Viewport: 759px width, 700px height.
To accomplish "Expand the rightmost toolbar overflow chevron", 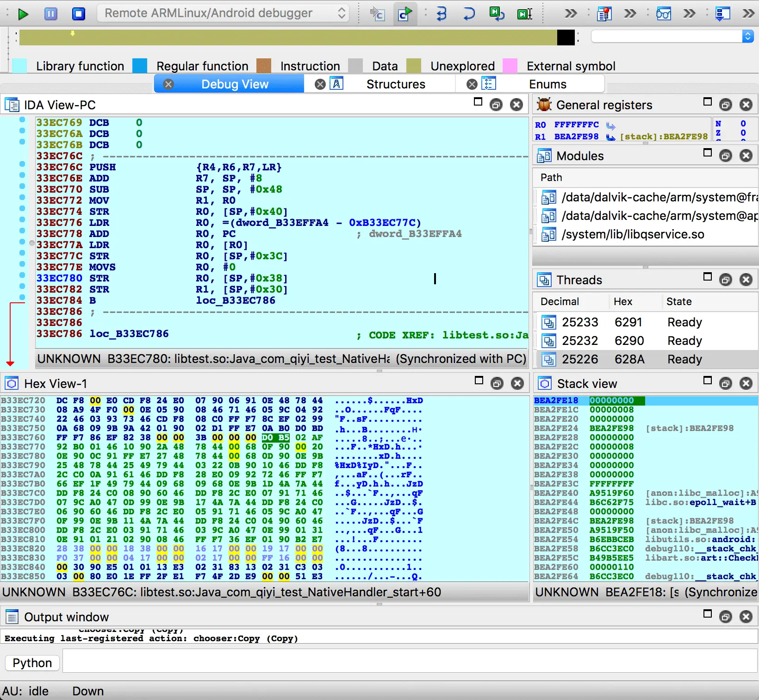I will pyautogui.click(x=748, y=14).
